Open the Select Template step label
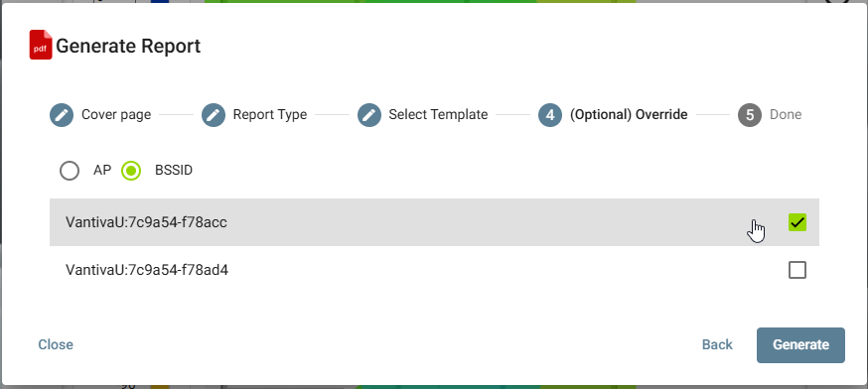The height and width of the screenshot is (389, 868). tap(438, 115)
